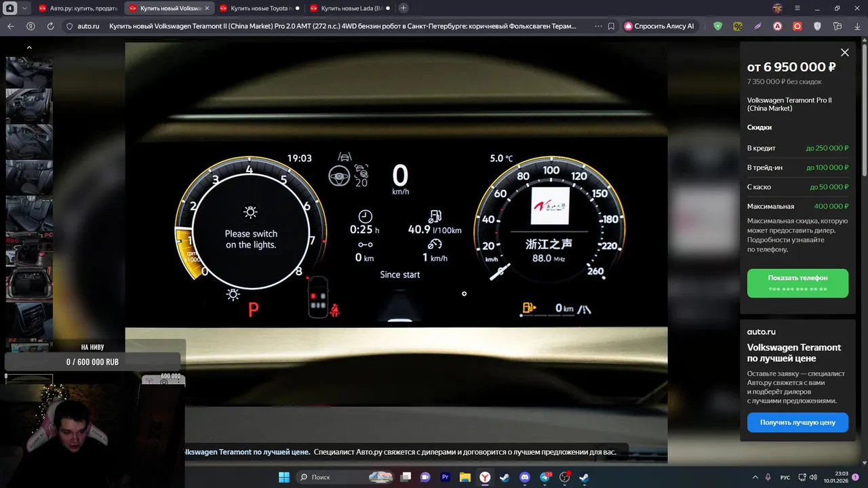Open the tab groups counter button
Screen dimensions: 868x488
tap(11, 8)
